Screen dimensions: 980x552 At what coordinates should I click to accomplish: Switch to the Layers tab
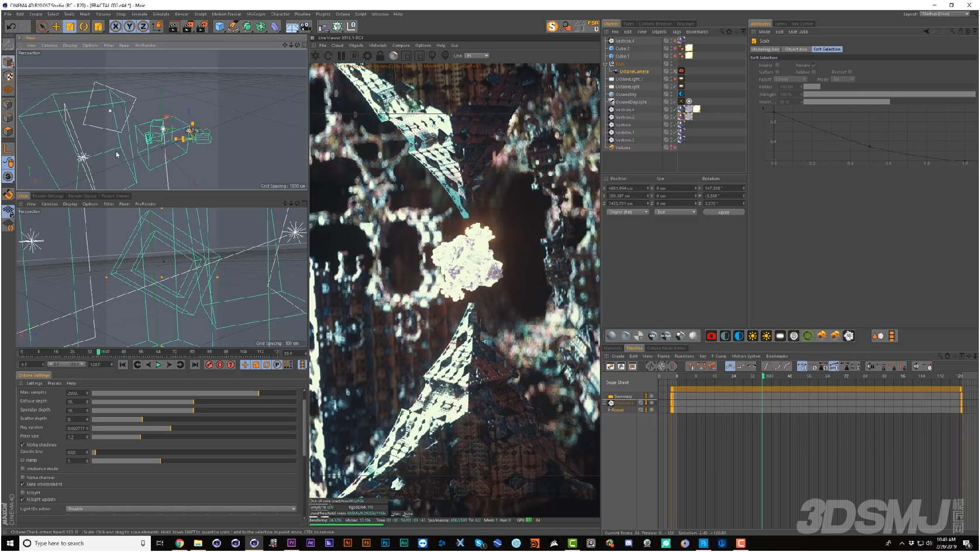pos(781,24)
